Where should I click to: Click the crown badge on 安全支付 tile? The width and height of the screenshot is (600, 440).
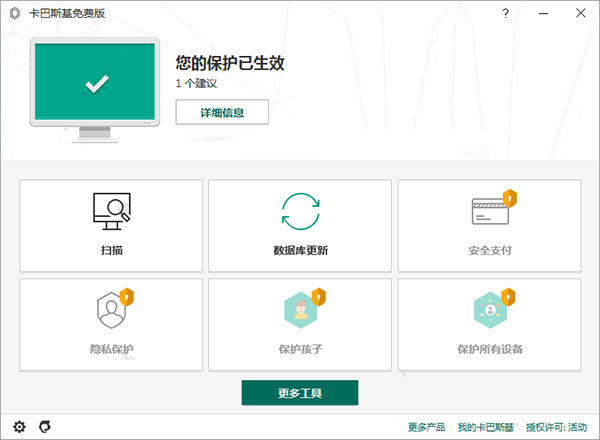pyautogui.click(x=508, y=197)
